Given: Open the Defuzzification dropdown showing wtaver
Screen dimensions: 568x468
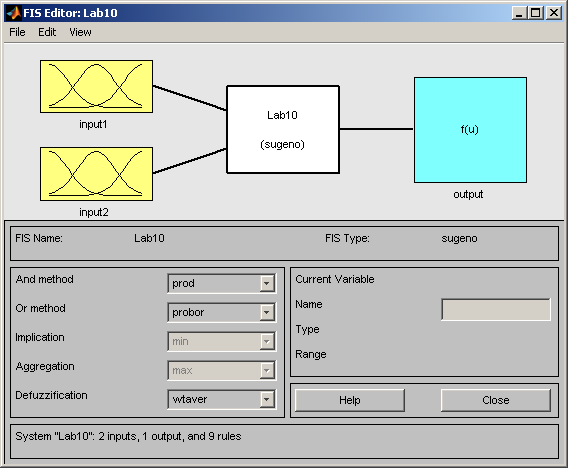Looking at the screenshot, I should click(222, 399).
